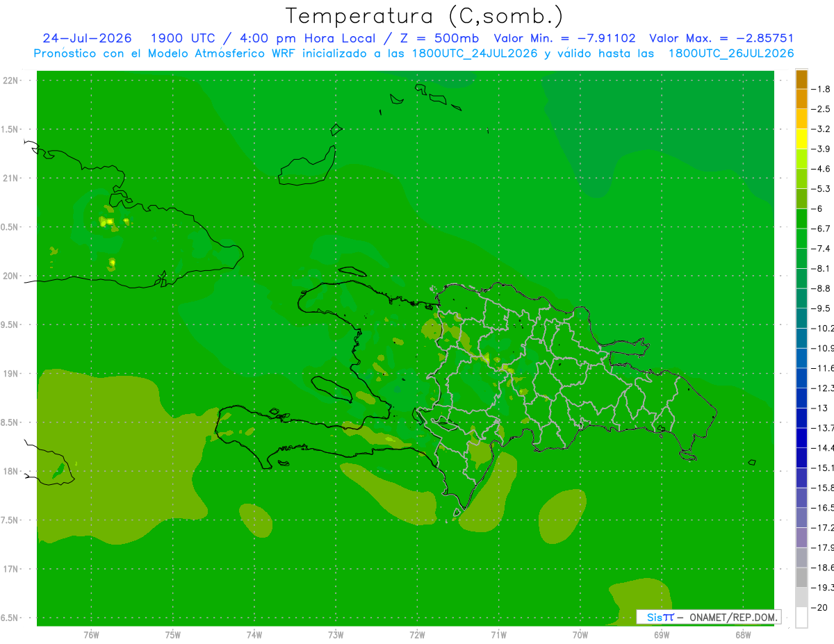This screenshot has height=644, width=834.
Task: Click the '-6.7' colorbar value
Action: [x=819, y=228]
